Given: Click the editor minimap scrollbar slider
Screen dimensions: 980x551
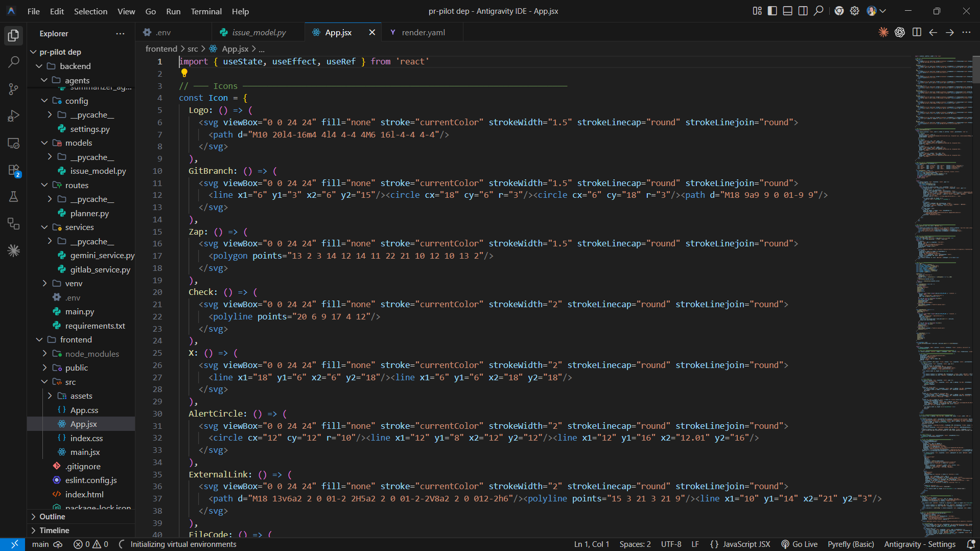Looking at the screenshot, I should click(x=976, y=68).
